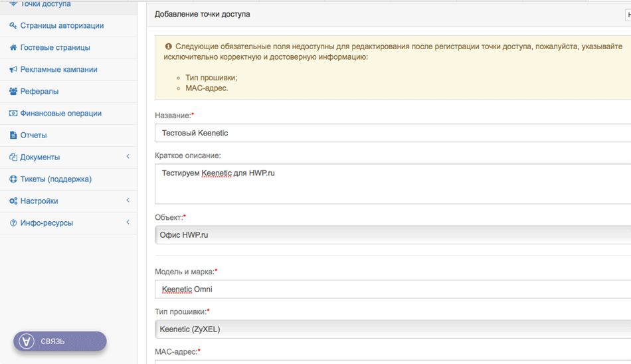Click the megaphone icon beside Рекламные кампании
Screen dimensions: 631x364
tap(13, 70)
